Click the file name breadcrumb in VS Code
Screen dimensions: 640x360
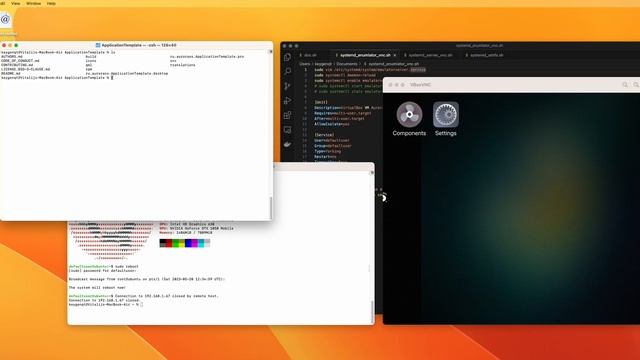[x=393, y=64]
